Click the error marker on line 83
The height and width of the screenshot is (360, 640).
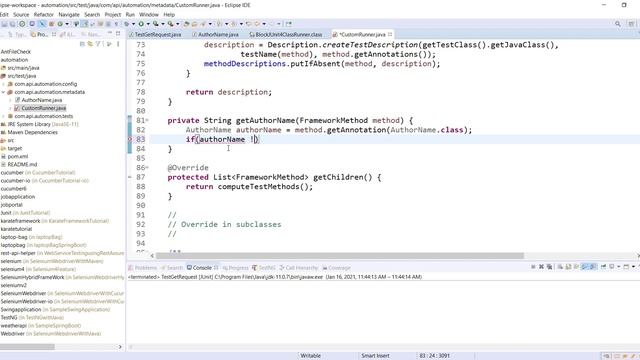(x=130, y=140)
